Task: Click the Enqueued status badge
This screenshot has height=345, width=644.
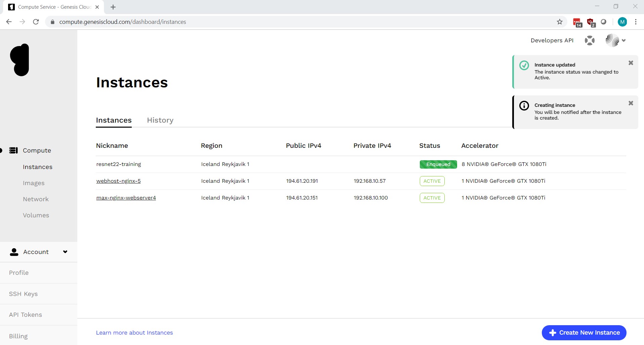Action: (x=438, y=164)
